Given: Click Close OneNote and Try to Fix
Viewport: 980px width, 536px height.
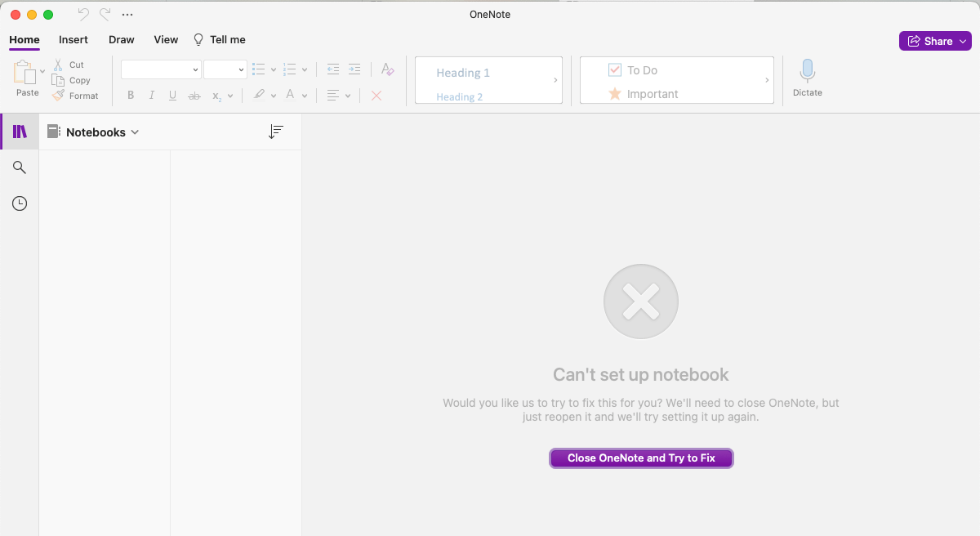Looking at the screenshot, I should coord(641,458).
